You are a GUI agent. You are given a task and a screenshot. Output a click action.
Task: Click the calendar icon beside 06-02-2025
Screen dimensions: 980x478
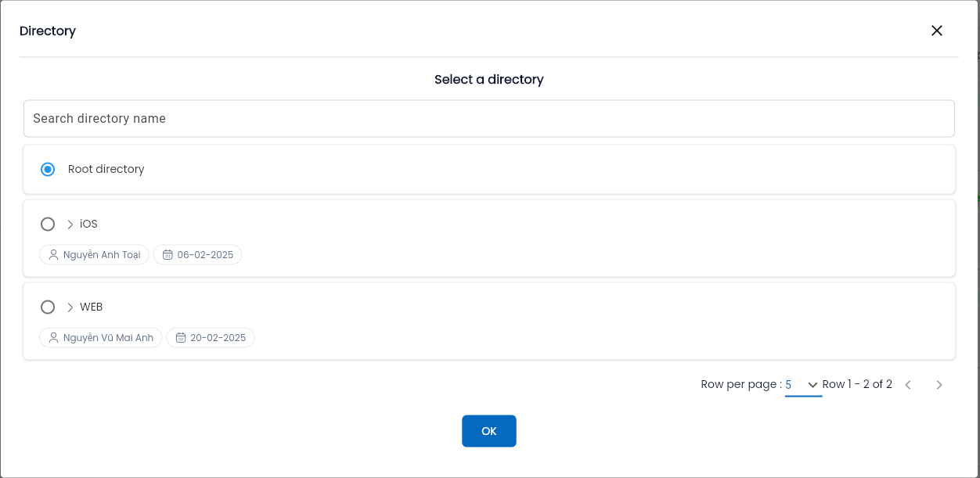click(x=168, y=255)
